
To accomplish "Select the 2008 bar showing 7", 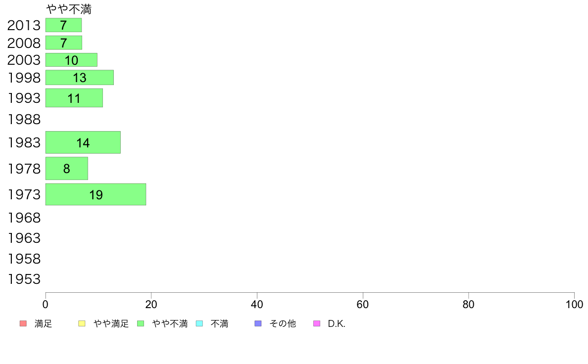I will [x=64, y=43].
